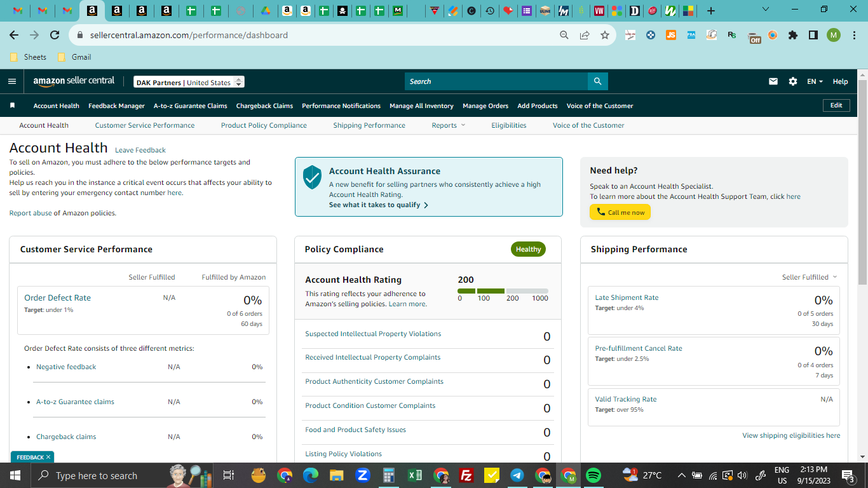The width and height of the screenshot is (868, 488).
Task: Click the Call me now button
Action: (620, 212)
